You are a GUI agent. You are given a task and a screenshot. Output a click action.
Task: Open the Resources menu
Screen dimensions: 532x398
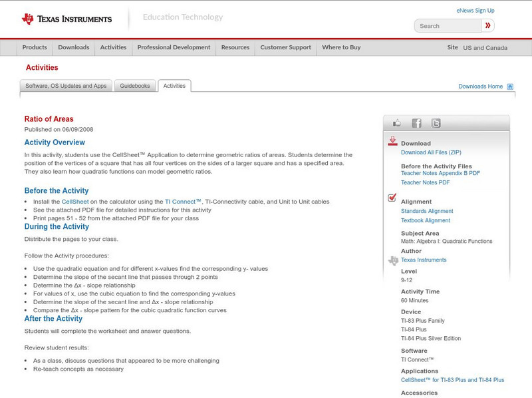click(235, 47)
